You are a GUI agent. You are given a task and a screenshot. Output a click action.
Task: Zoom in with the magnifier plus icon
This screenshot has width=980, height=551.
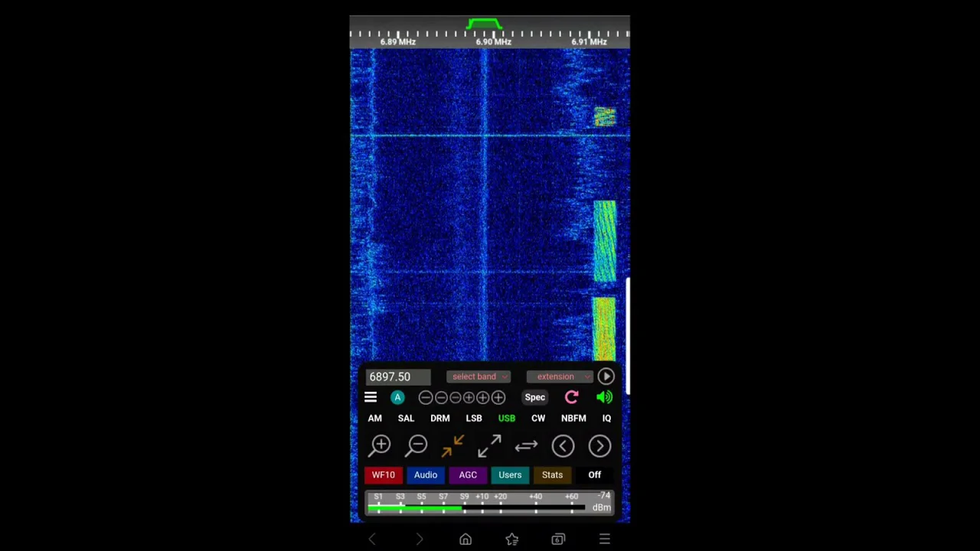pyautogui.click(x=381, y=445)
